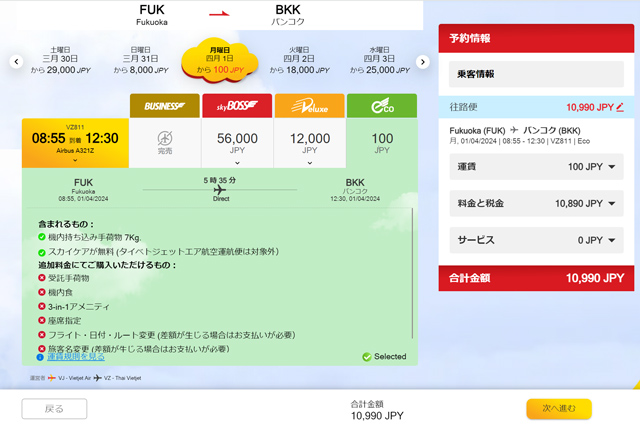The image size is (640, 424).
Task: Click the 次へ進む continue button
Action: [559, 408]
